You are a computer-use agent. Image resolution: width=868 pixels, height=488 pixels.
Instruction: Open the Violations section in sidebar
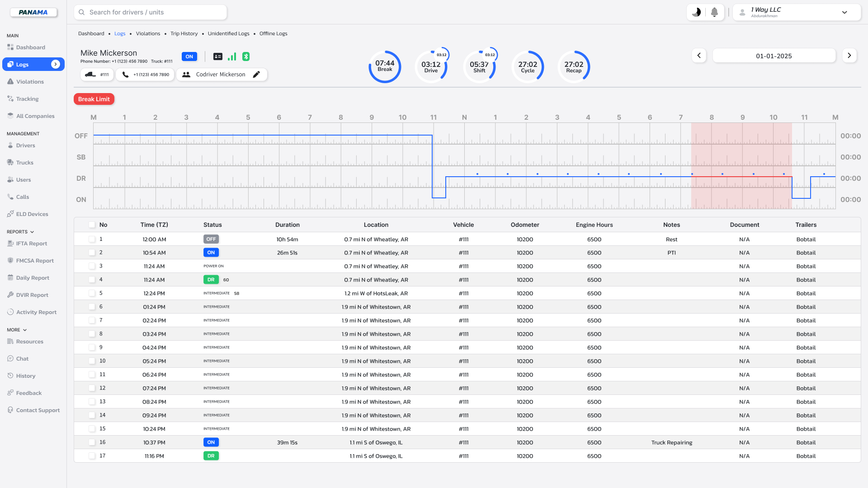coord(30,81)
